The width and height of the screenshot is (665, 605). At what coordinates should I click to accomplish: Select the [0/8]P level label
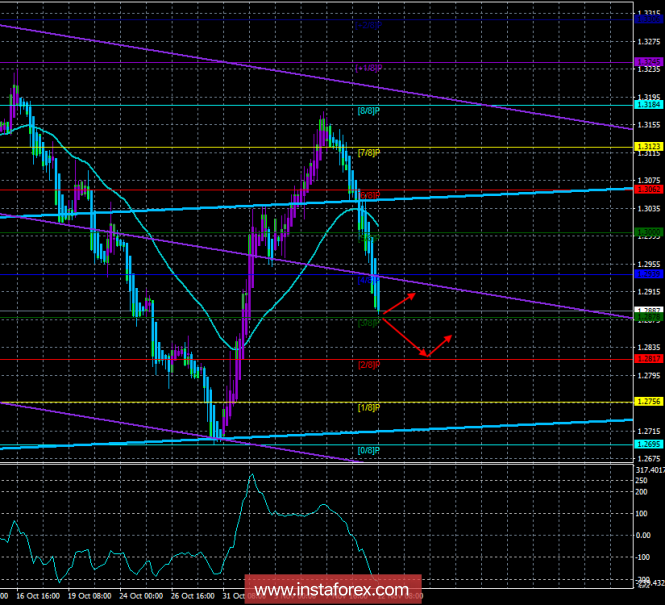tap(369, 450)
